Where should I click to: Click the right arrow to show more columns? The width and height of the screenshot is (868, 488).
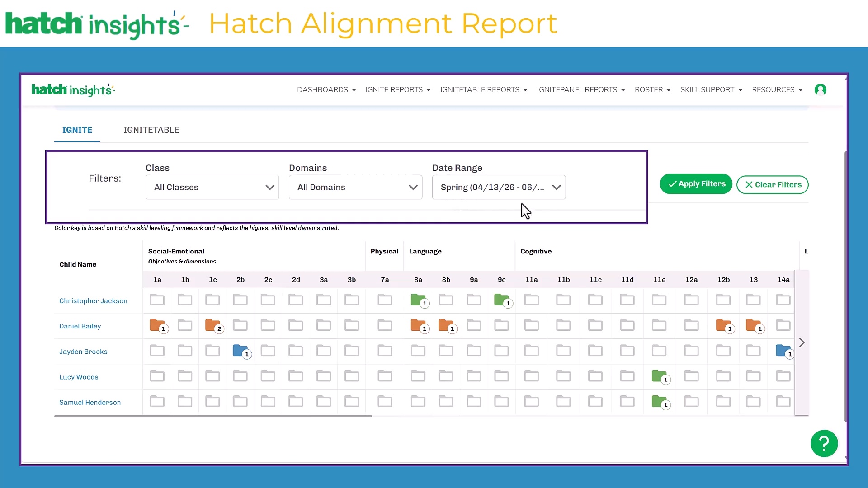(x=802, y=343)
